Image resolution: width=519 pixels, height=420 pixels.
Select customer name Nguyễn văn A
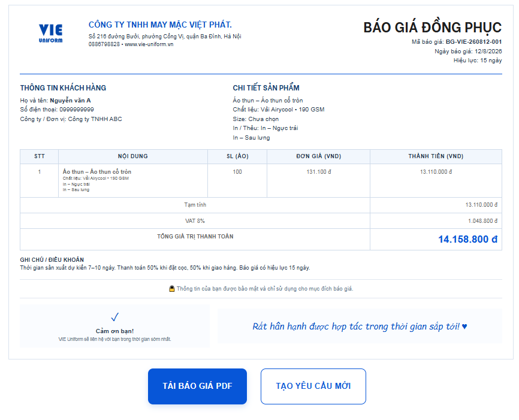70,100
